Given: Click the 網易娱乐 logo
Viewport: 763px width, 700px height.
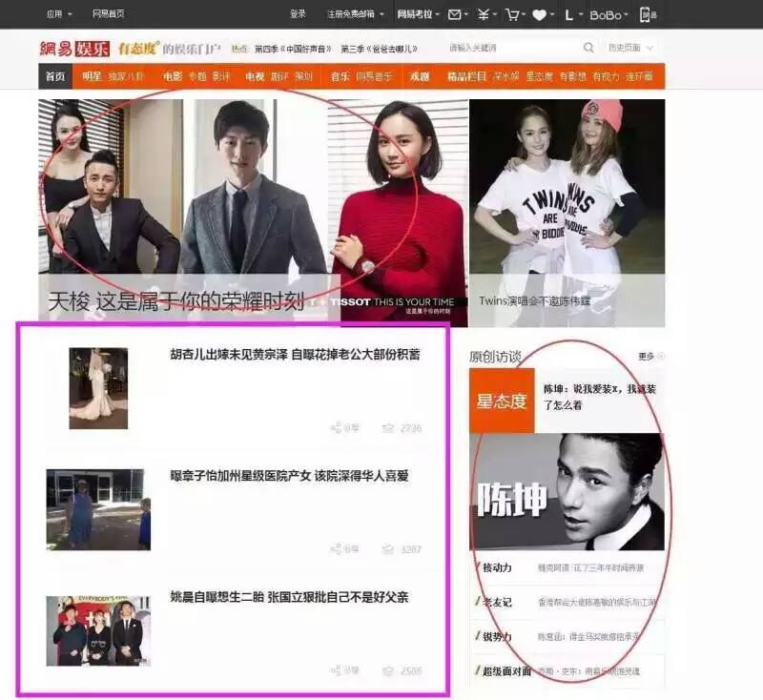Looking at the screenshot, I should tap(74, 48).
